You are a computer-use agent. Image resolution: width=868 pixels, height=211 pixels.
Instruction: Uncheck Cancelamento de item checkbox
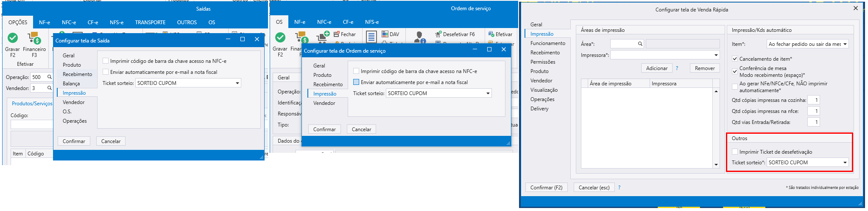click(735, 59)
